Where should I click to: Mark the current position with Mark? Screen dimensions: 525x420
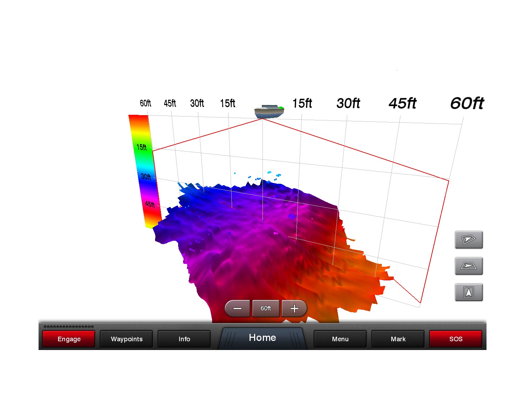pyautogui.click(x=398, y=339)
